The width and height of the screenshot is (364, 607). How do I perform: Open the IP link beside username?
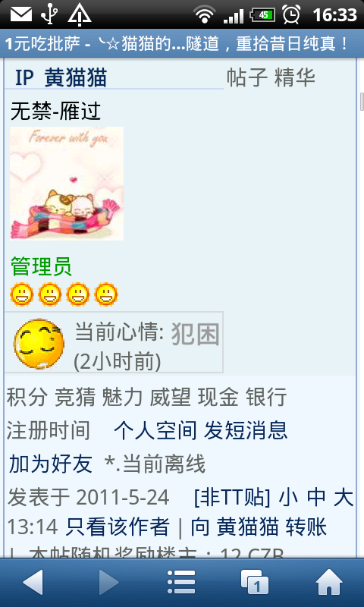[x=24, y=78]
